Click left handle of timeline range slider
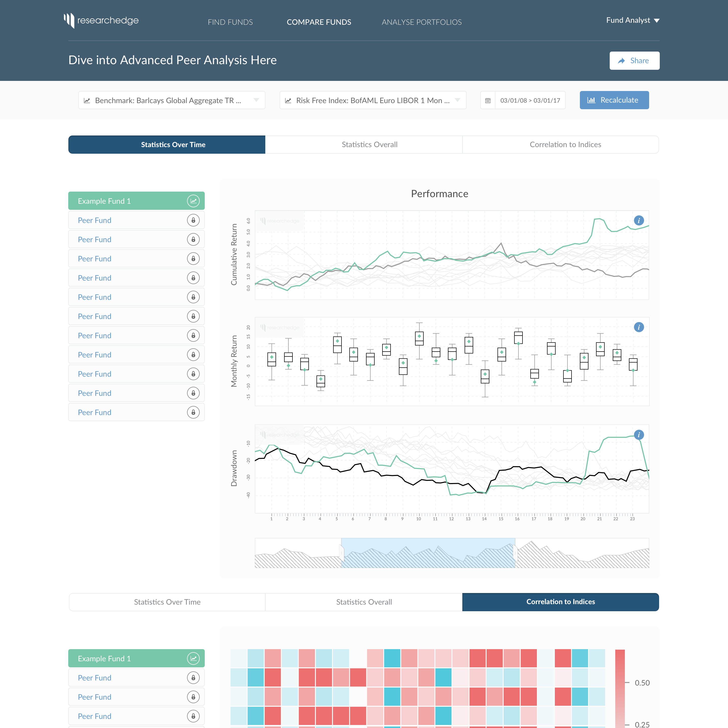The image size is (728, 728). click(342, 553)
